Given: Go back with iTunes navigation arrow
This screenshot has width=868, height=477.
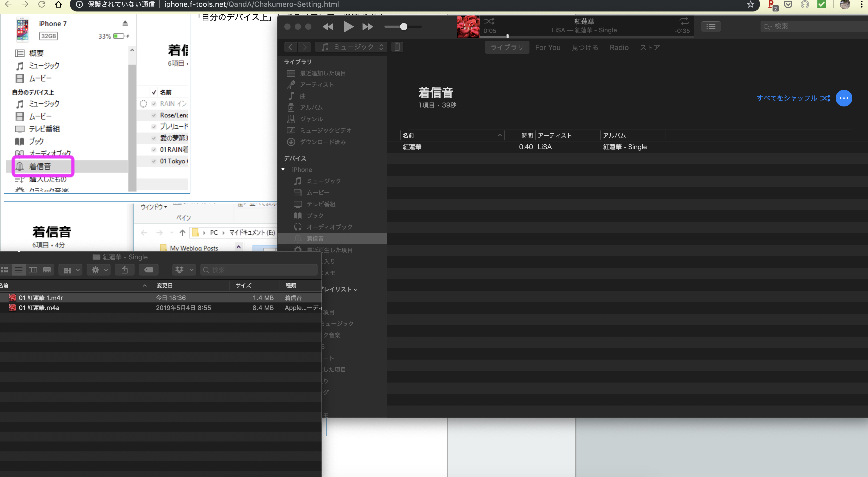Looking at the screenshot, I should 291,47.
